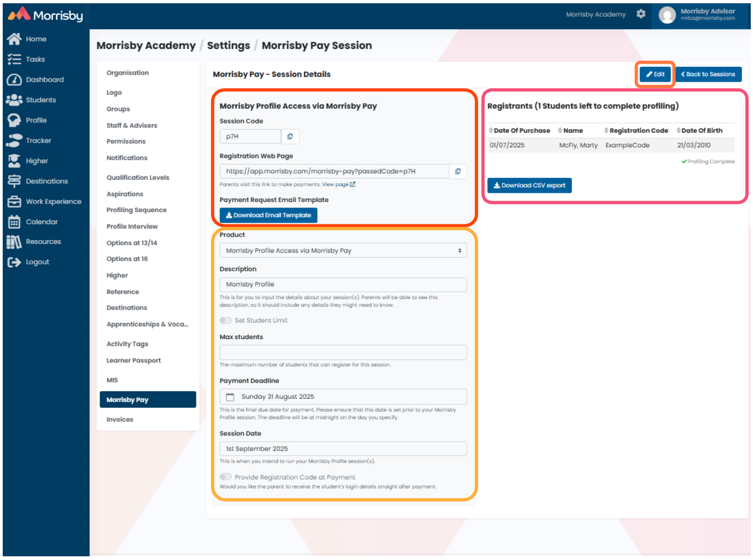Go Back to Sessions

click(708, 74)
